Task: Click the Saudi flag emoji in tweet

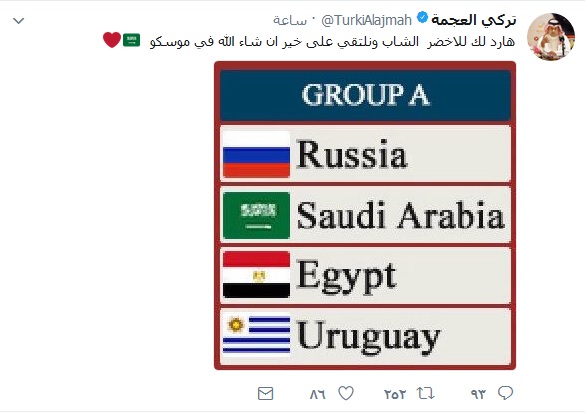Action: click(x=132, y=40)
